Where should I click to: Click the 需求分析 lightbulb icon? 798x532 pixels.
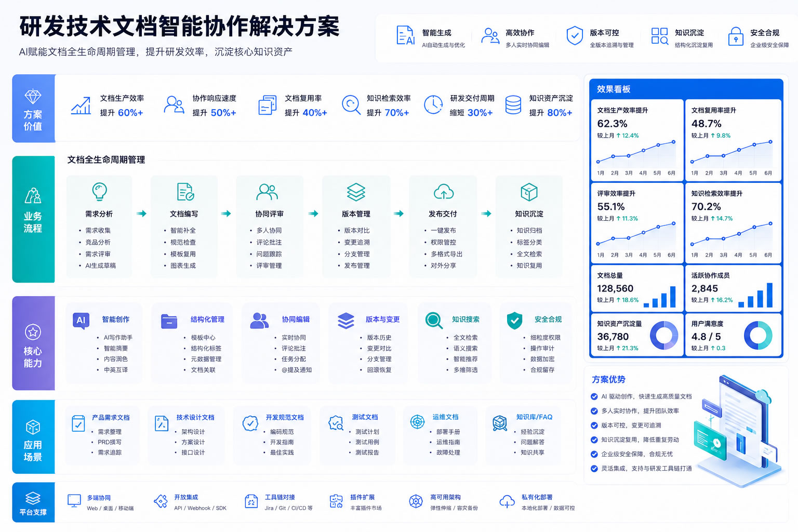coord(99,191)
